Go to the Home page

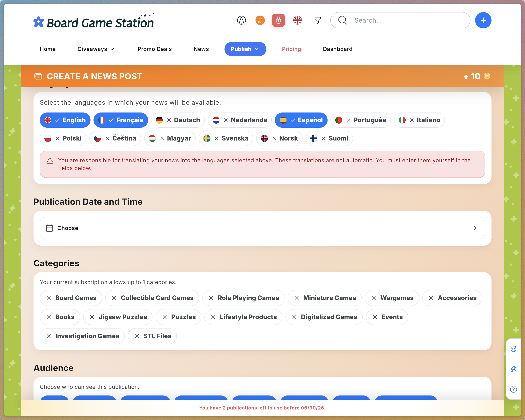(x=48, y=49)
